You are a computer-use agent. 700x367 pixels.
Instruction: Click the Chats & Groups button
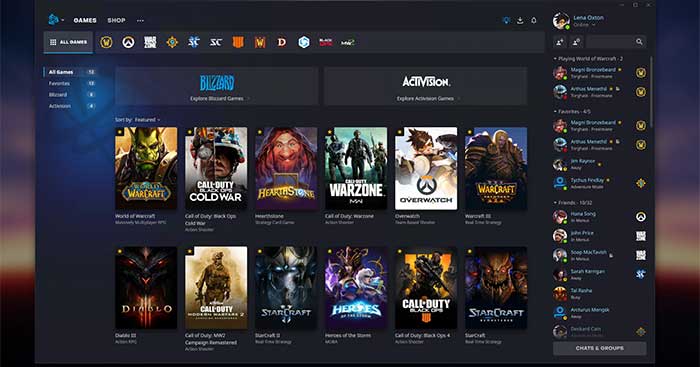(600, 348)
